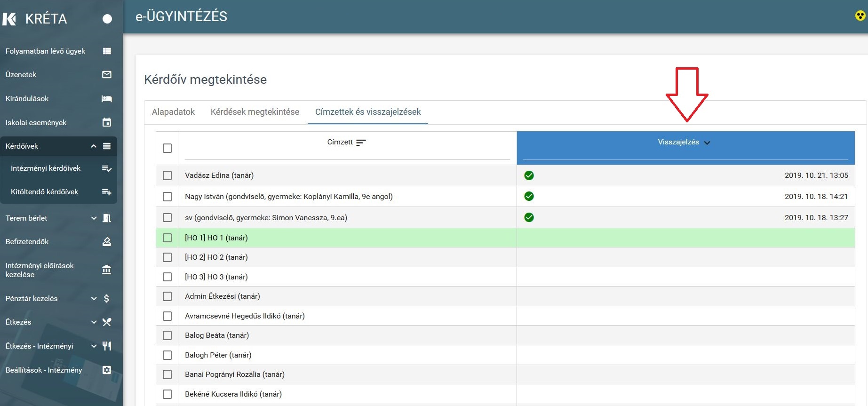Viewport: 868px width, 406px height.
Task: Click green check icon in sv row
Action: (529, 217)
